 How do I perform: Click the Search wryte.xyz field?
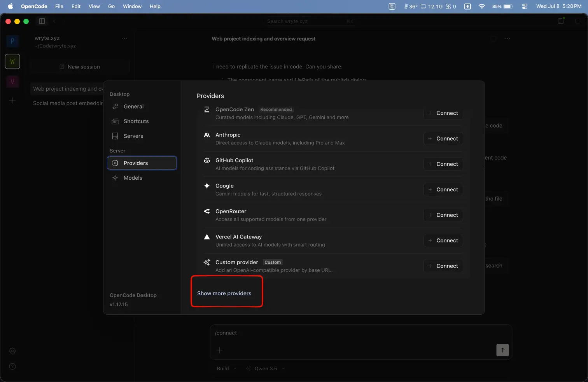(x=310, y=21)
